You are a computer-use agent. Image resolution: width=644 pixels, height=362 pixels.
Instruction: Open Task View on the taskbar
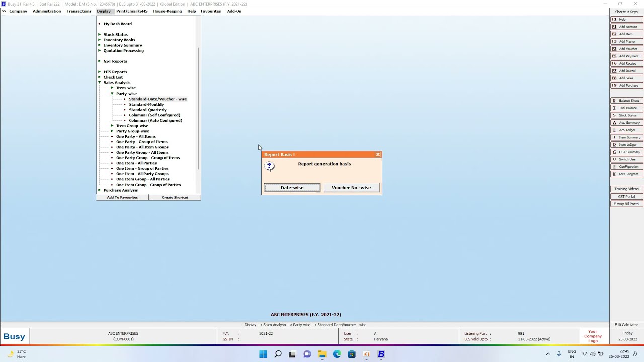point(292,354)
